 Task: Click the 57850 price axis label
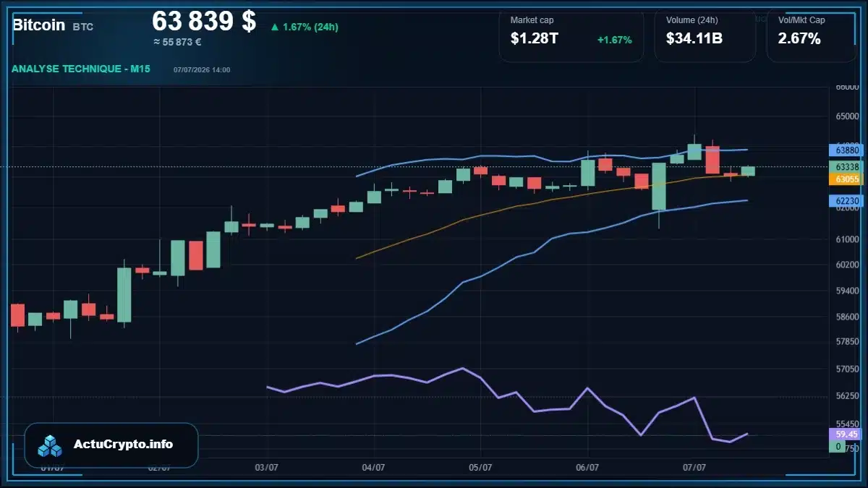[x=847, y=342]
